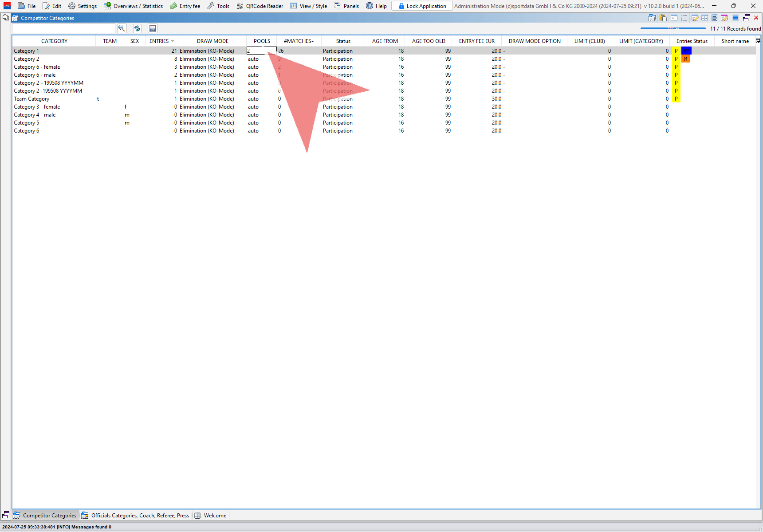The image size is (763, 532).
Task: Open the QRCode Reader menu
Action: 260,6
